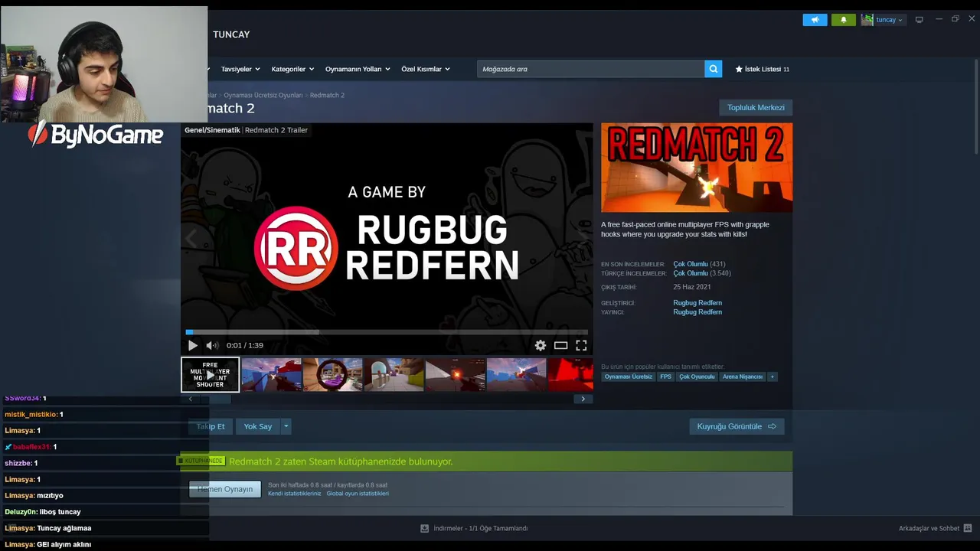Click the previous media arrow on video
Image resolution: width=980 pixels, height=551 pixels.
(x=191, y=238)
